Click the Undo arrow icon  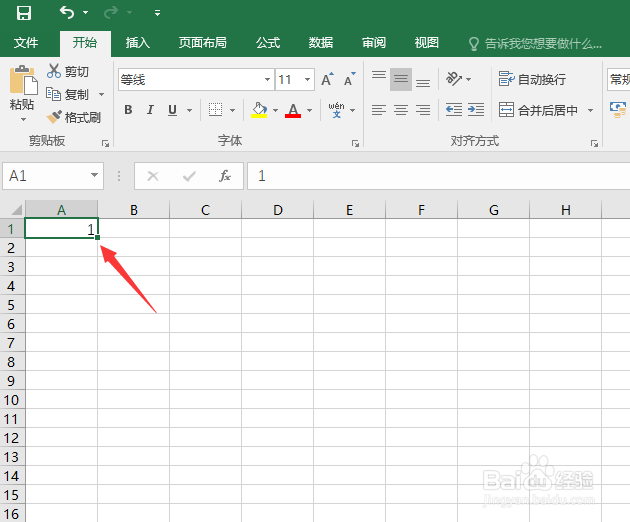click(67, 12)
